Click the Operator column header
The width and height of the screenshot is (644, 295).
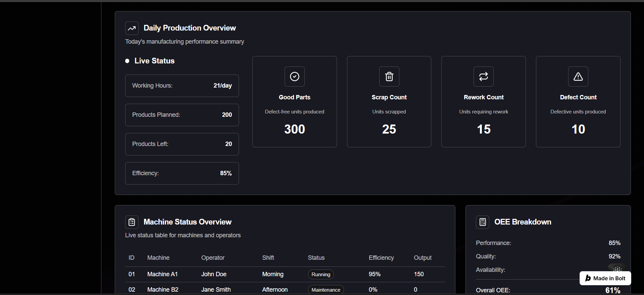pyautogui.click(x=213, y=258)
